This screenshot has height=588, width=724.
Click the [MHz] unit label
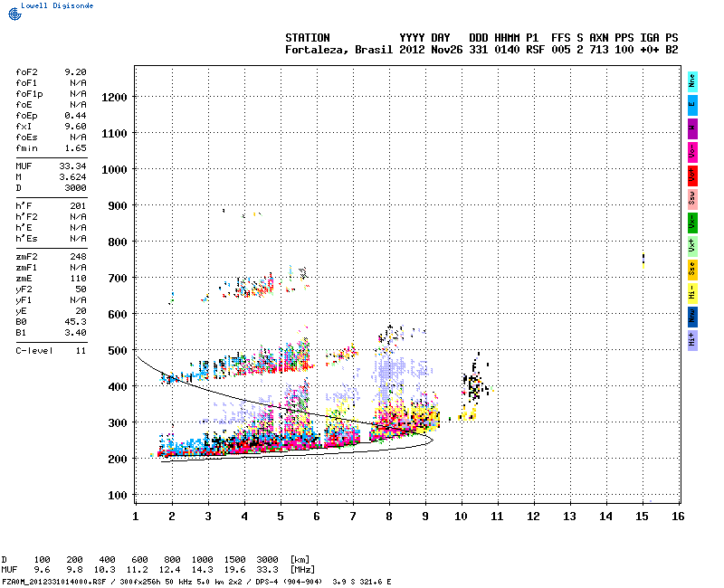[x=302, y=570]
